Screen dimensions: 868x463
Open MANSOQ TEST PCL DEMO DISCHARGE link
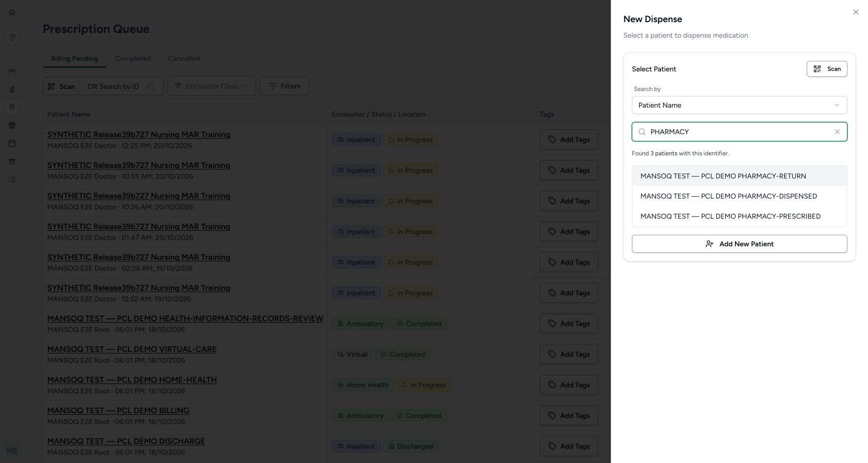(x=126, y=441)
